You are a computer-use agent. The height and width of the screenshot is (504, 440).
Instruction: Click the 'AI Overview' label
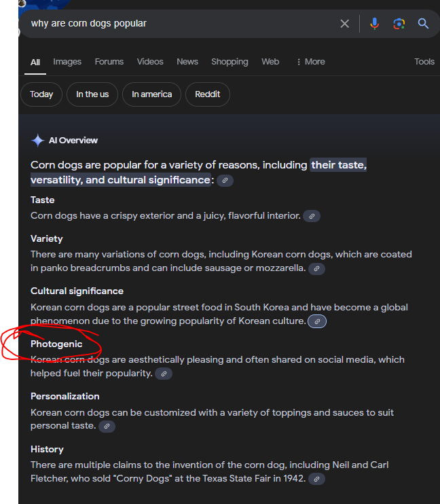click(73, 141)
